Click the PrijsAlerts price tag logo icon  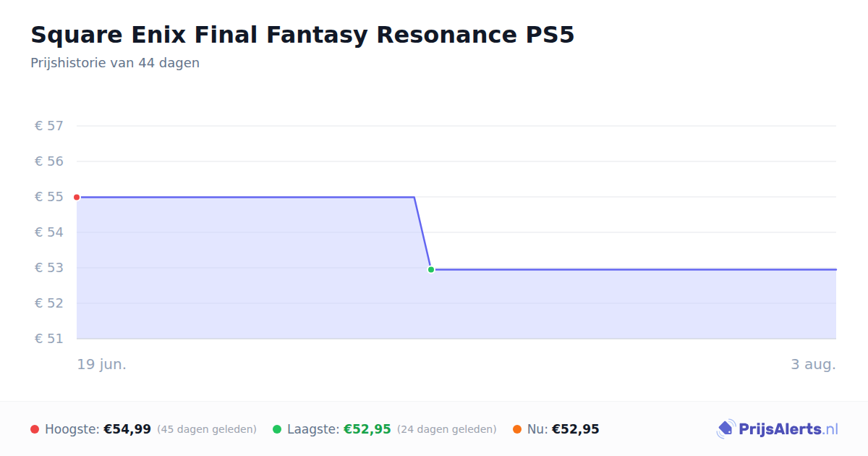point(726,429)
